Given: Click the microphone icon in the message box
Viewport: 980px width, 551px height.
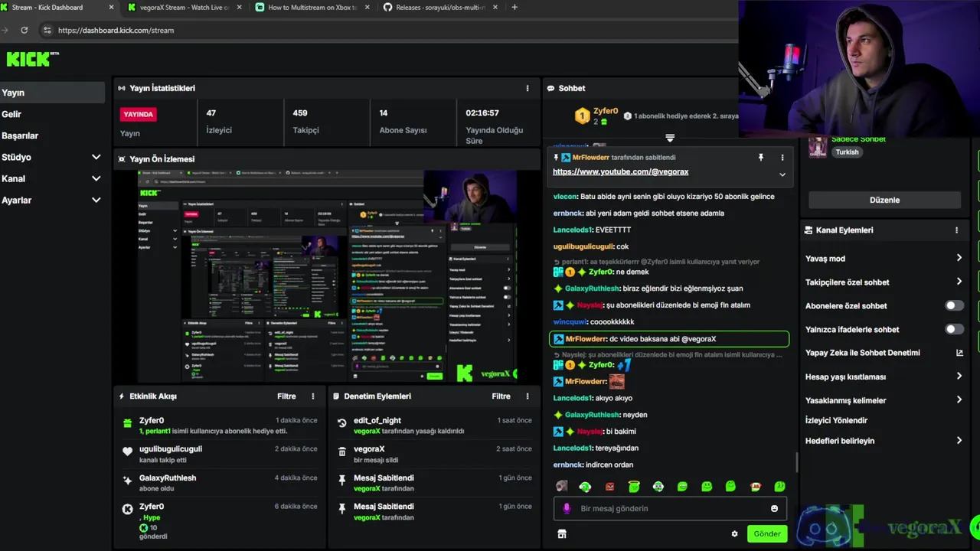Looking at the screenshot, I should [x=567, y=508].
